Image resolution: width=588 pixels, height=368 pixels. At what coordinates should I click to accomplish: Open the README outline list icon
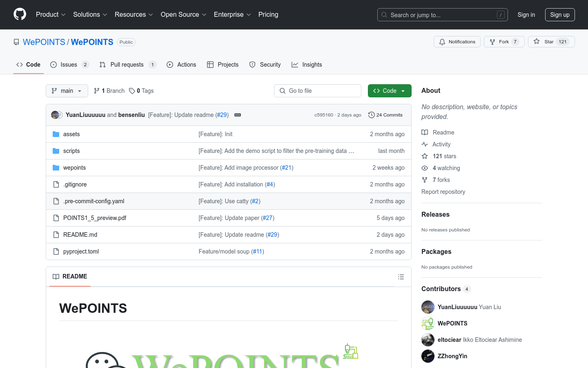401,277
